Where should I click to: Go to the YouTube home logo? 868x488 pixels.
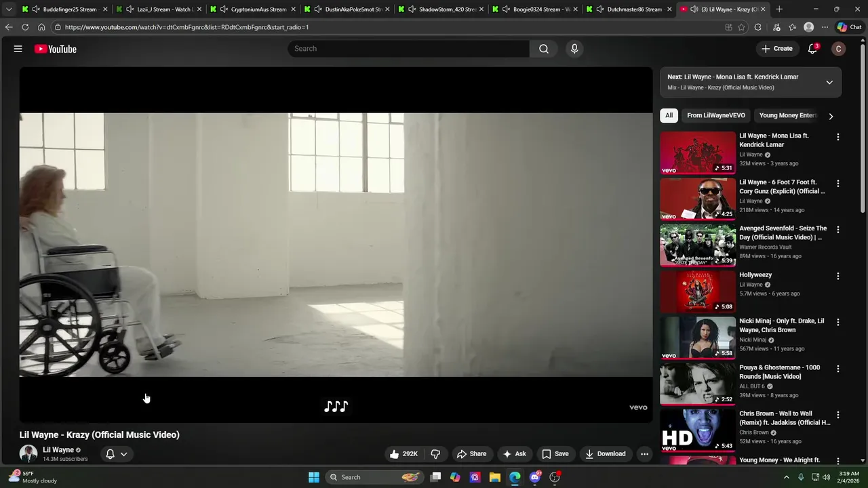coord(56,49)
